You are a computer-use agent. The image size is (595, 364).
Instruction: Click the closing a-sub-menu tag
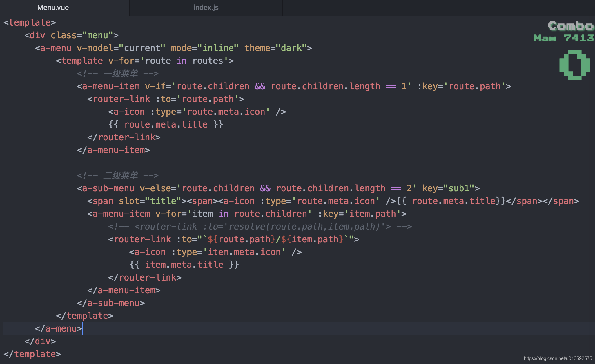pos(111,303)
